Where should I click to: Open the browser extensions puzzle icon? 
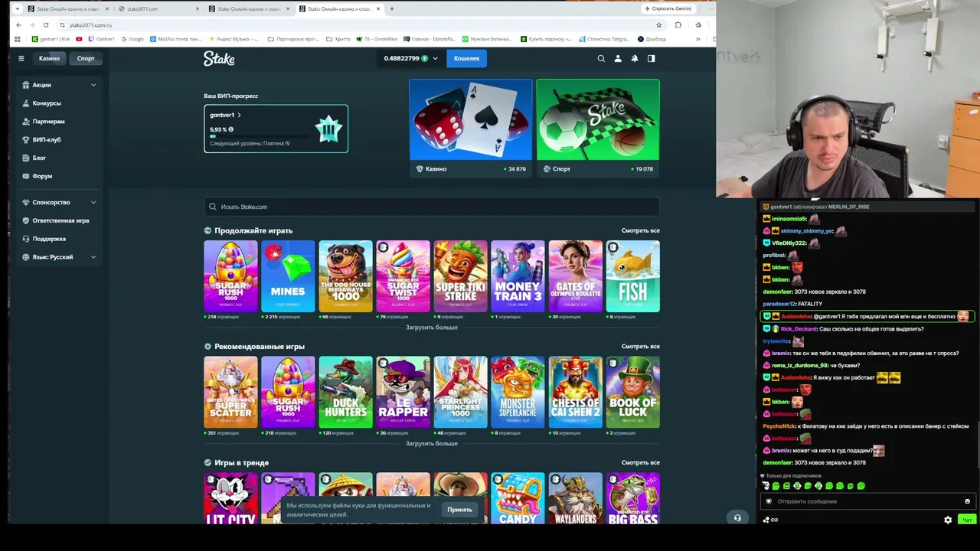point(678,25)
